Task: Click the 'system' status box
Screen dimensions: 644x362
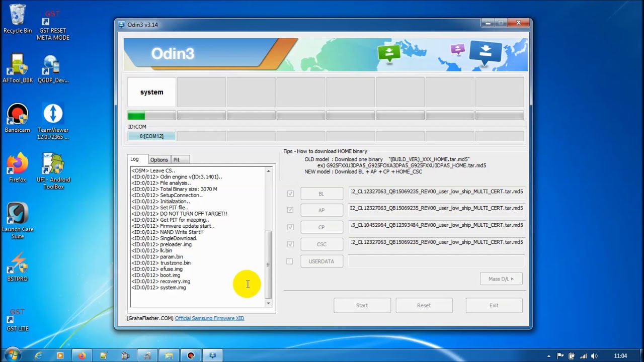Action: [152, 92]
